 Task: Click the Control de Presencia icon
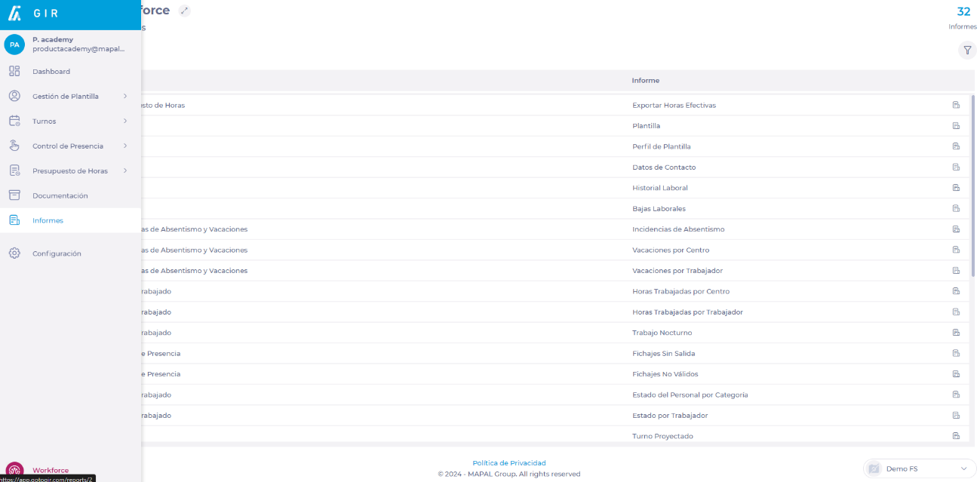(x=14, y=146)
